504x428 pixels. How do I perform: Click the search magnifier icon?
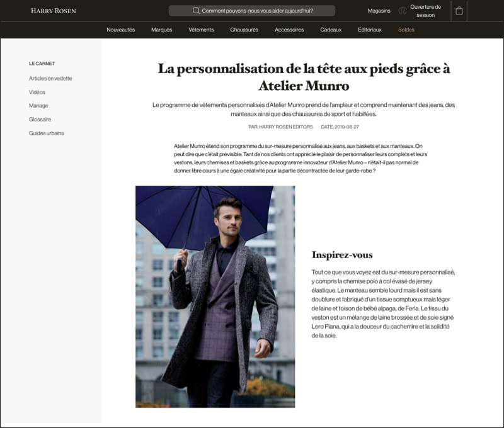[x=196, y=11]
